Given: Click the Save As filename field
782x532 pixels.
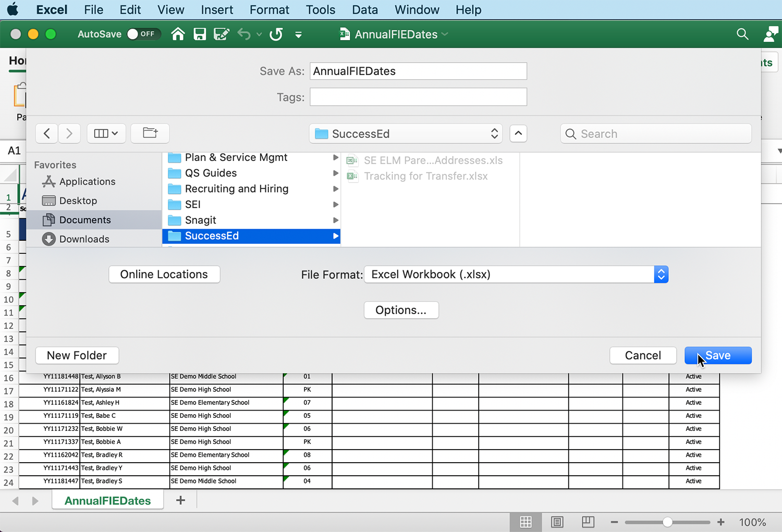Looking at the screenshot, I should pos(418,71).
